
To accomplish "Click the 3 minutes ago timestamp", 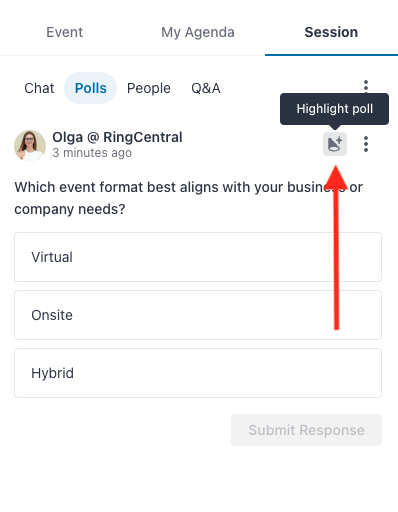I will [92, 153].
